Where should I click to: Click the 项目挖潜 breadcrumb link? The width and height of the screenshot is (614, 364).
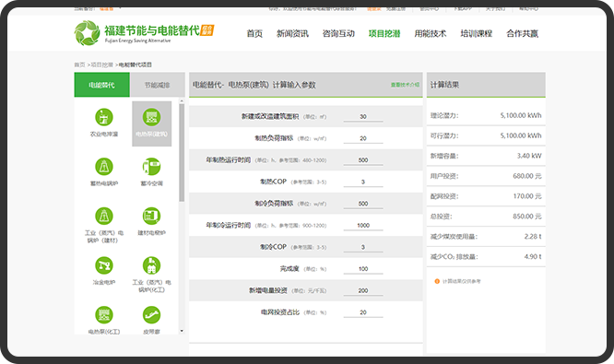point(101,65)
